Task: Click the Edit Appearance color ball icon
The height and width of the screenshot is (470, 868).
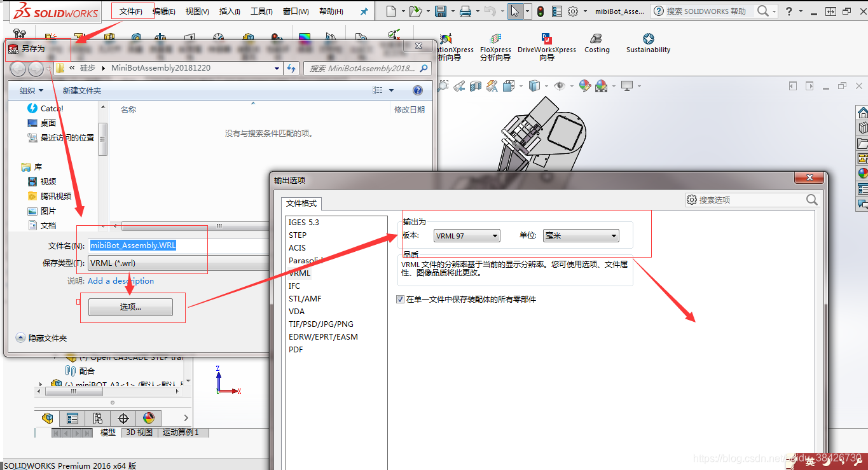Action: (x=585, y=86)
